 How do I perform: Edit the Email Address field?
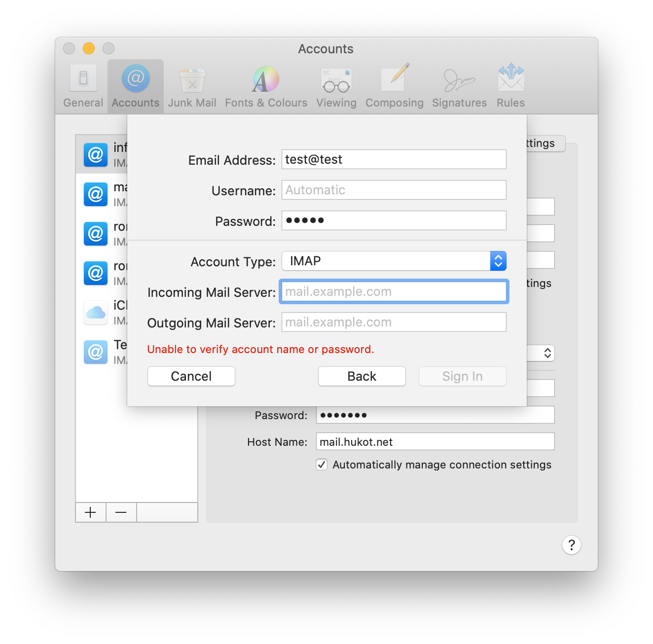click(394, 159)
